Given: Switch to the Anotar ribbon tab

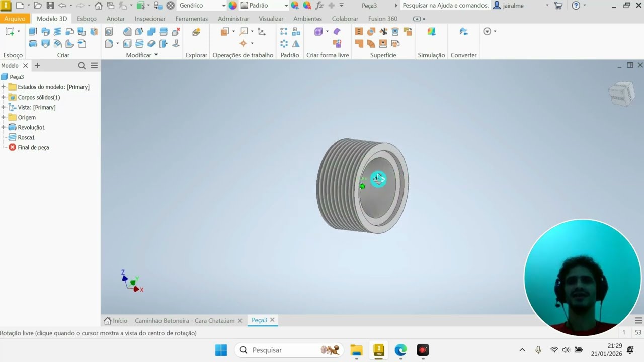Looking at the screenshot, I should point(116,19).
